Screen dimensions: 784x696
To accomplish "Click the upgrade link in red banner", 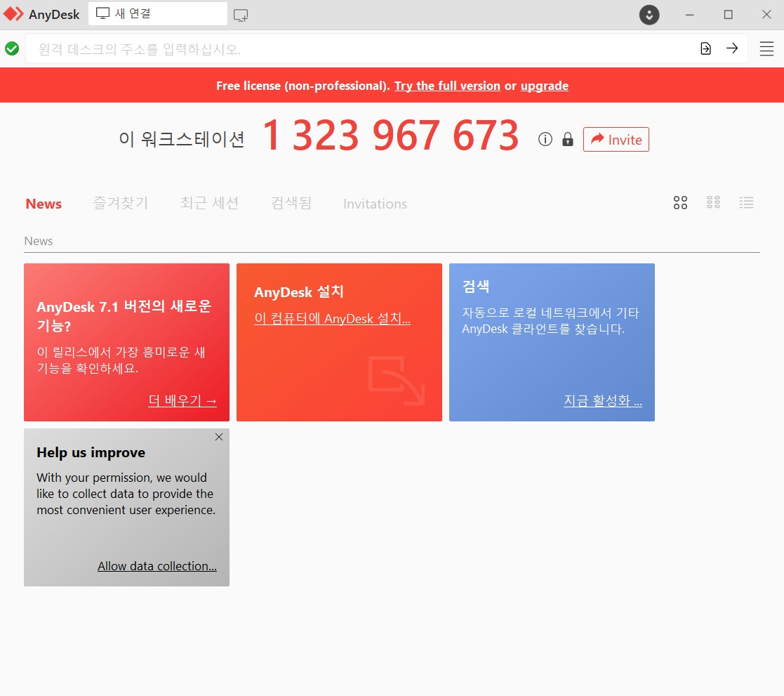I will tap(545, 86).
